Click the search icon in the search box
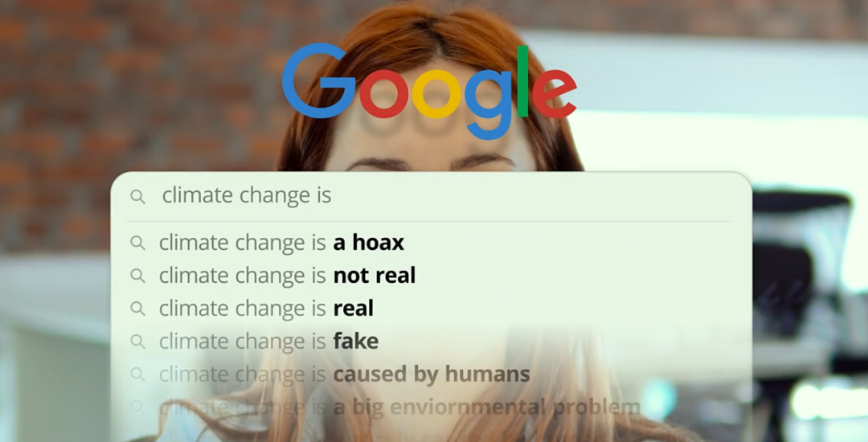Screen dimensions: 868x442 (138, 197)
